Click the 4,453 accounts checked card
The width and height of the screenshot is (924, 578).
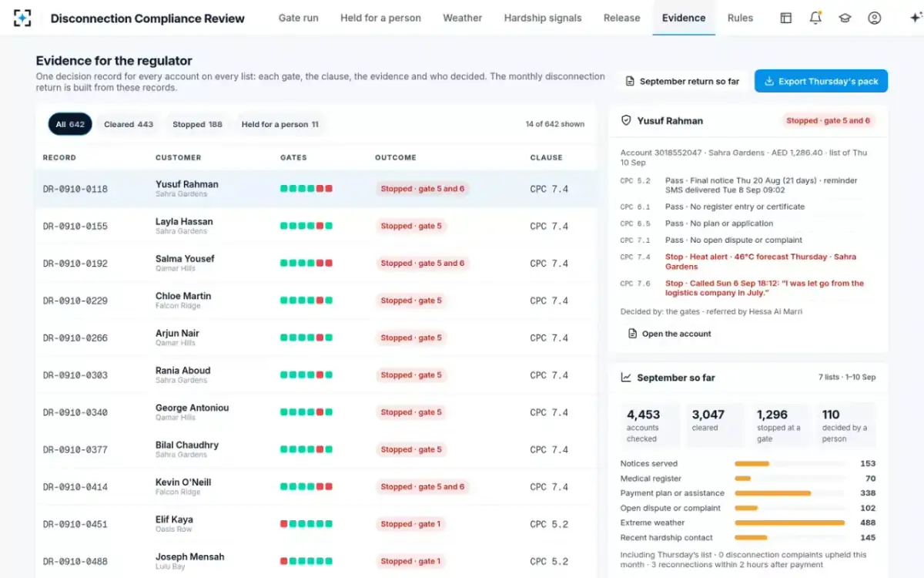[650, 425]
